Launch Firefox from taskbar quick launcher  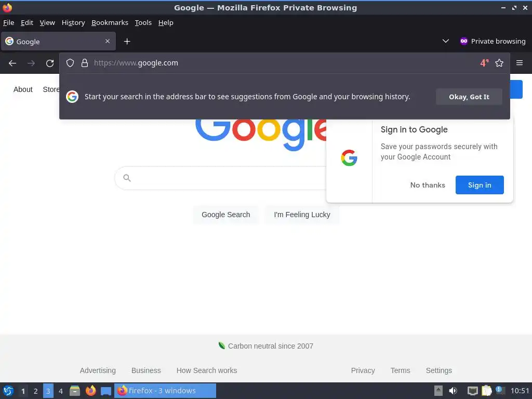(x=90, y=391)
